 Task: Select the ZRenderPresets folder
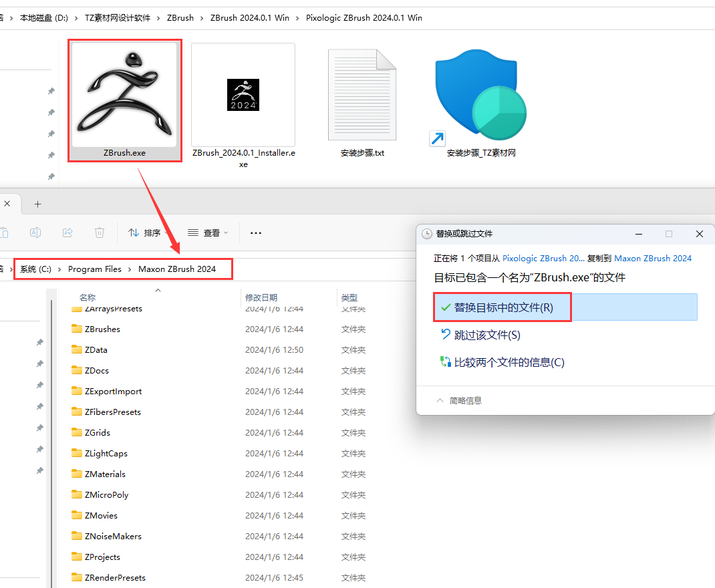pos(108,577)
